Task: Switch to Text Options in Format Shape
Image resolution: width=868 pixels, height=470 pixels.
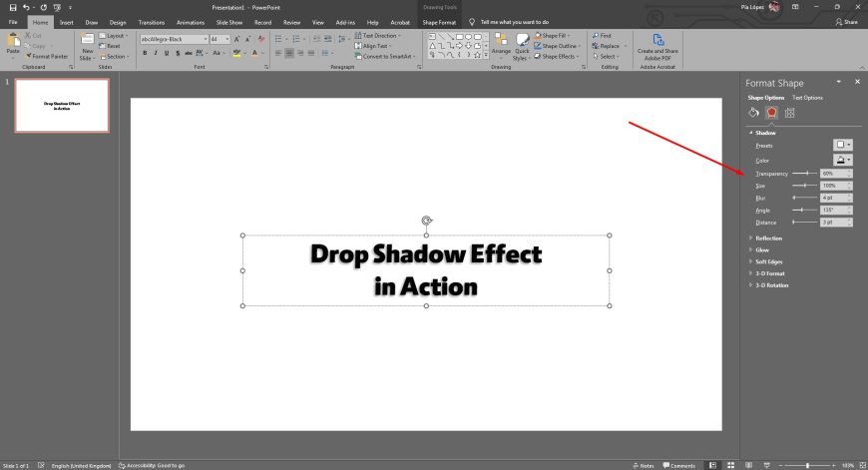Action: 807,98
